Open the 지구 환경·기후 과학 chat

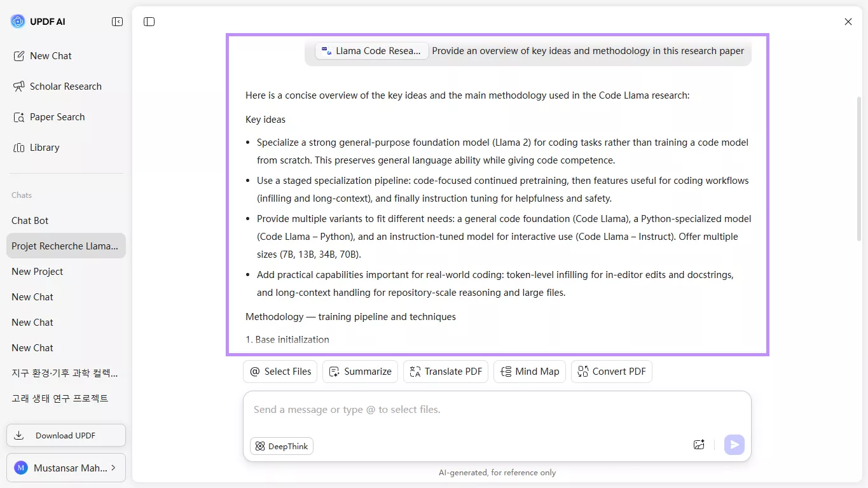coord(66,373)
